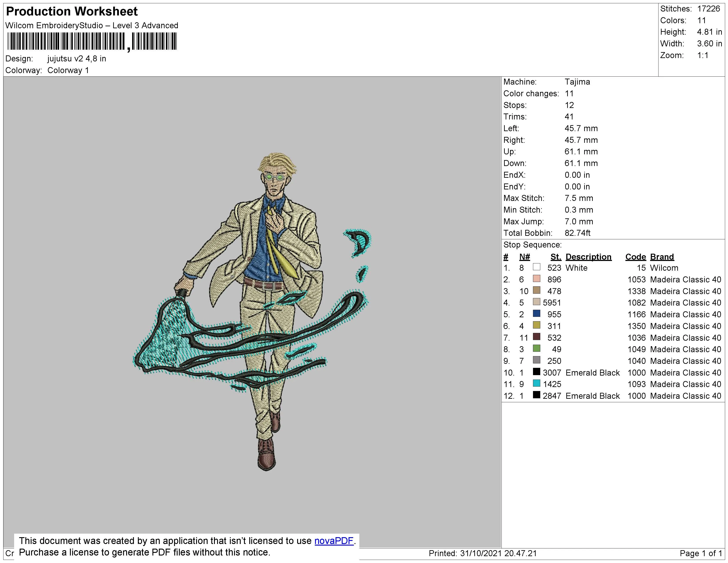This screenshot has width=728, height=563.
Task: Click the yellow swatch with code 1350
Action: [x=536, y=325]
